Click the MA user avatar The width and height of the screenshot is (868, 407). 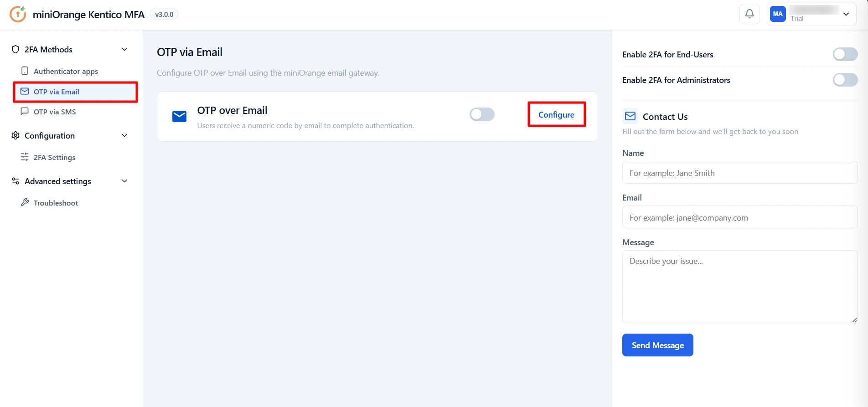778,14
